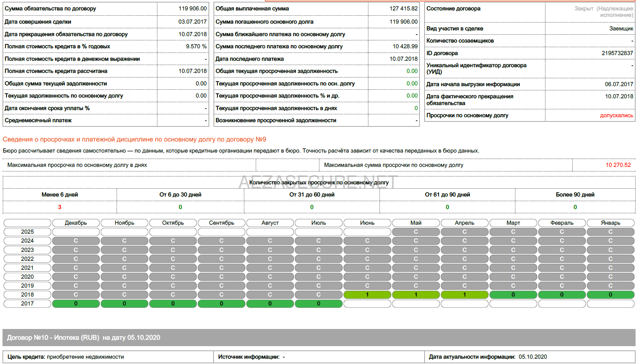
Task: Select contract ID 2195732837
Action: 617,53
